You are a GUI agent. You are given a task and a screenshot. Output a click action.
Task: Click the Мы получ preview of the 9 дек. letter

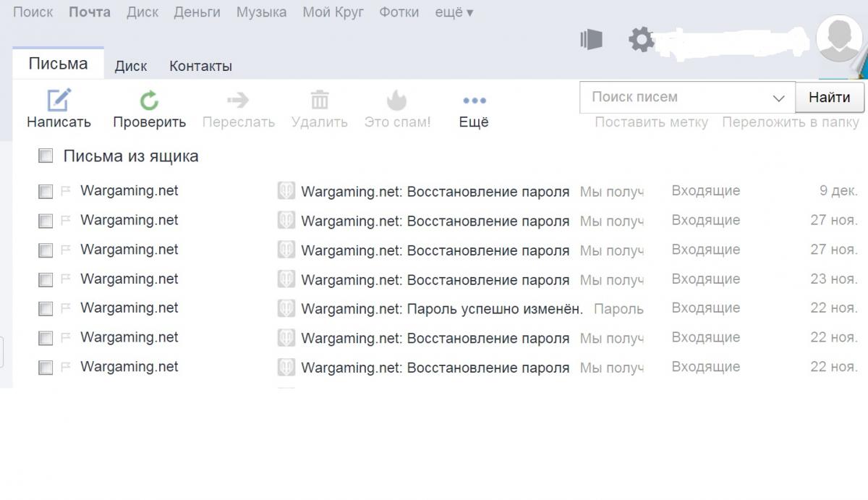pyautogui.click(x=612, y=192)
